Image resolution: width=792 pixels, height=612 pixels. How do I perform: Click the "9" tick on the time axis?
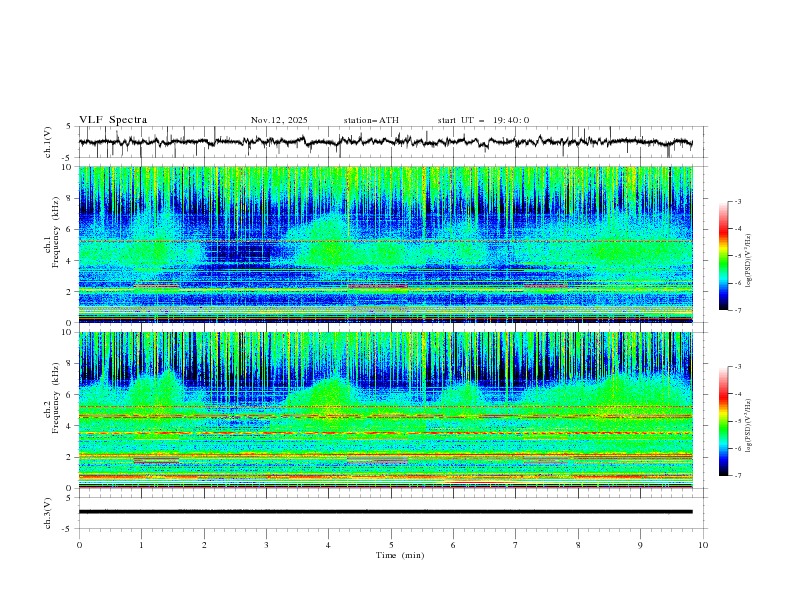point(640,545)
